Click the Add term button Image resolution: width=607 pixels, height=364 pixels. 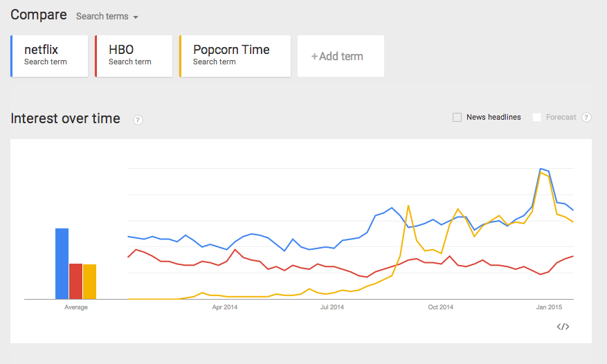pos(341,56)
